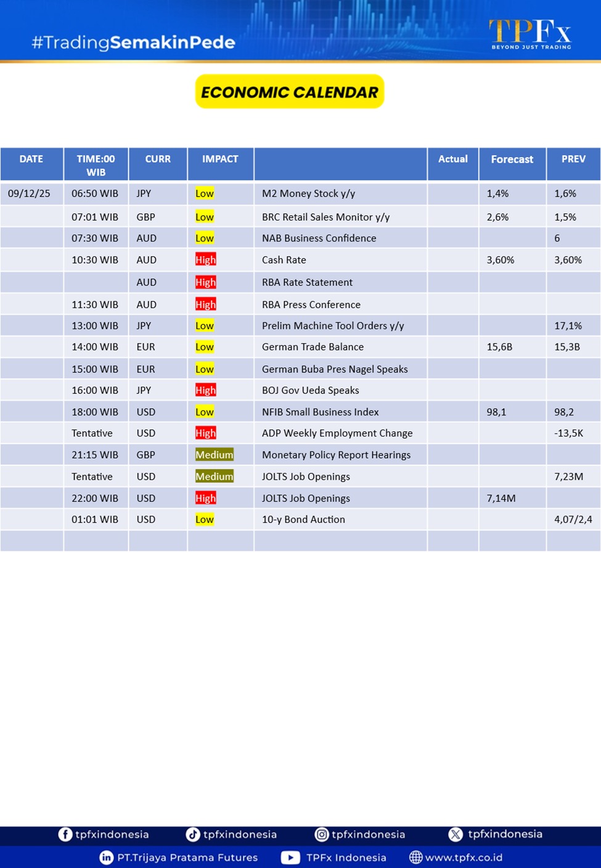Select the RBA Press Conference event row
Screen dimensions: 601x868
(x=311, y=305)
